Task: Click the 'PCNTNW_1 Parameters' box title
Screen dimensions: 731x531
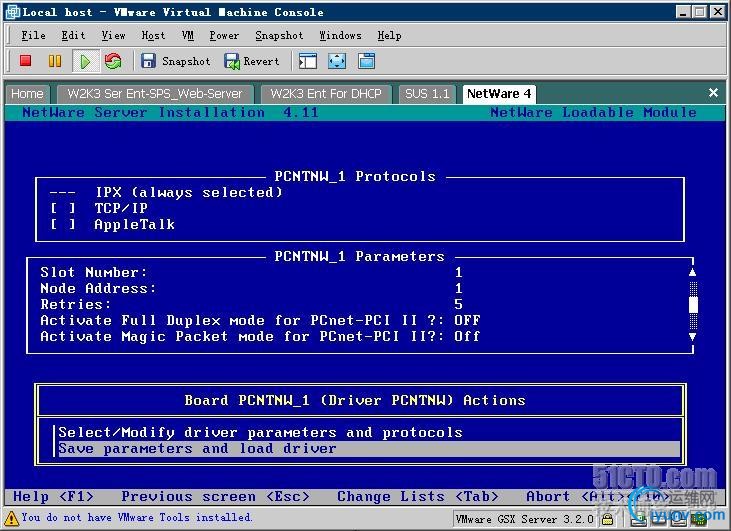Action: pyautogui.click(x=359, y=256)
